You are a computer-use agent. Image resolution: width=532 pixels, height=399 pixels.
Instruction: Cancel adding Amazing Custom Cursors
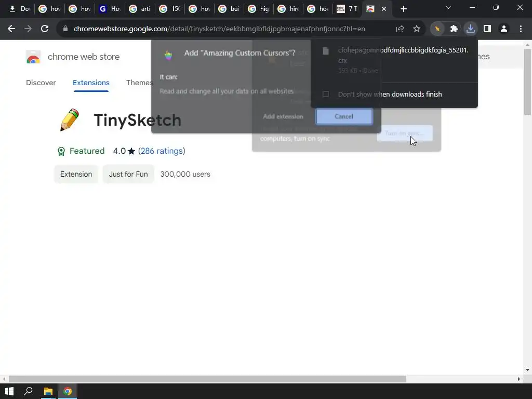[344, 116]
